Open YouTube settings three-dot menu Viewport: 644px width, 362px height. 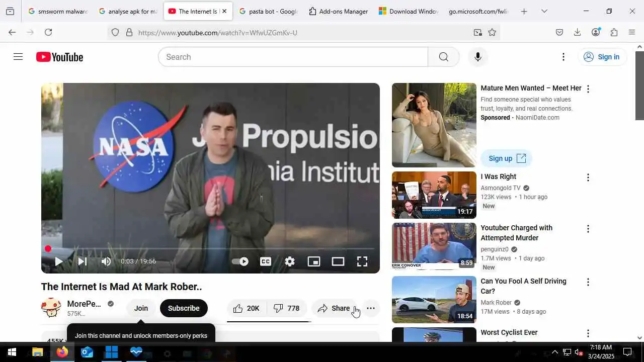tap(563, 57)
